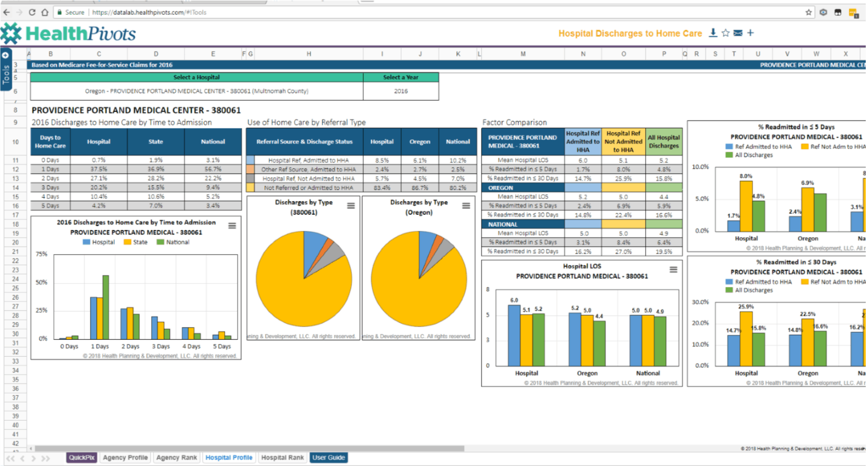Open the Tools side panel tab
Viewport: 868px width, 466px height.
pos(6,69)
